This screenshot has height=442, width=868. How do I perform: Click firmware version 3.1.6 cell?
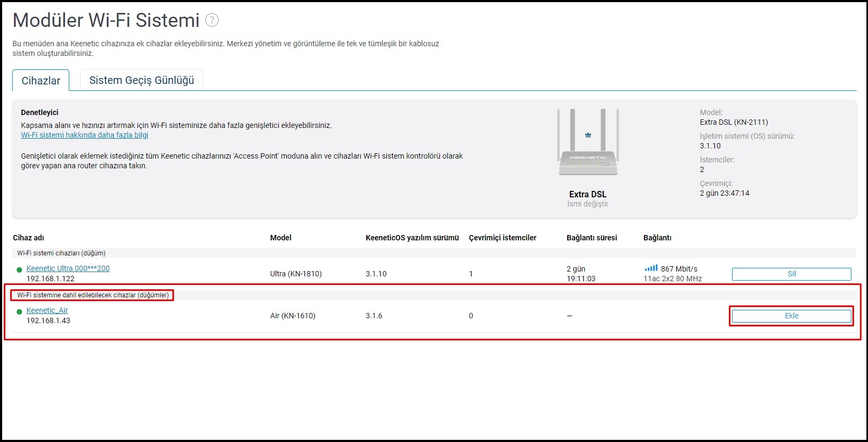(374, 316)
